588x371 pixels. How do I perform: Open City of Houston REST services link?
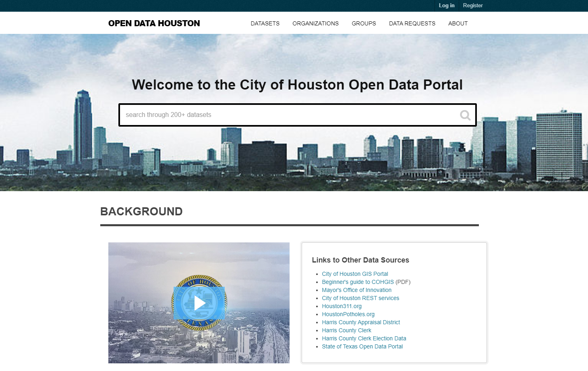click(360, 298)
